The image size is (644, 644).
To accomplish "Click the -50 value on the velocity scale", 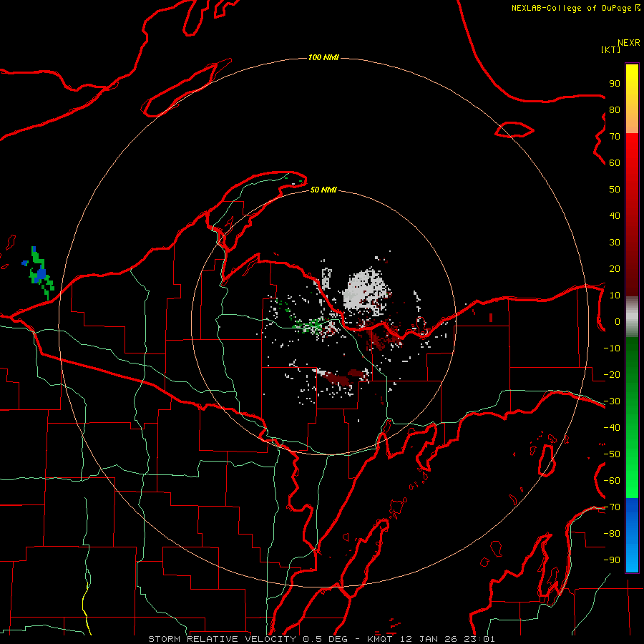I will click(x=612, y=454).
